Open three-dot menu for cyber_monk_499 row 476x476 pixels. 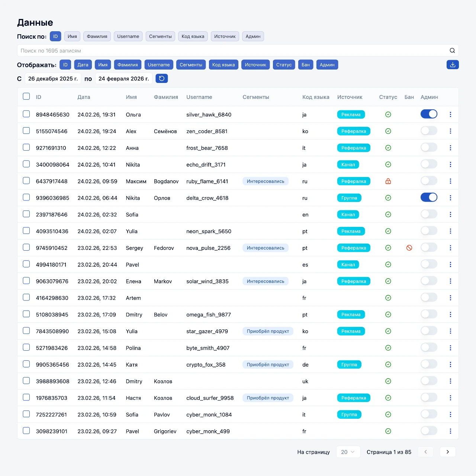450,431
